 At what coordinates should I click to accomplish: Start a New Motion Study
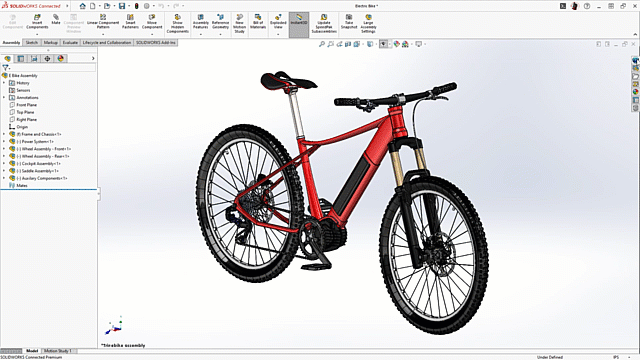(240, 24)
